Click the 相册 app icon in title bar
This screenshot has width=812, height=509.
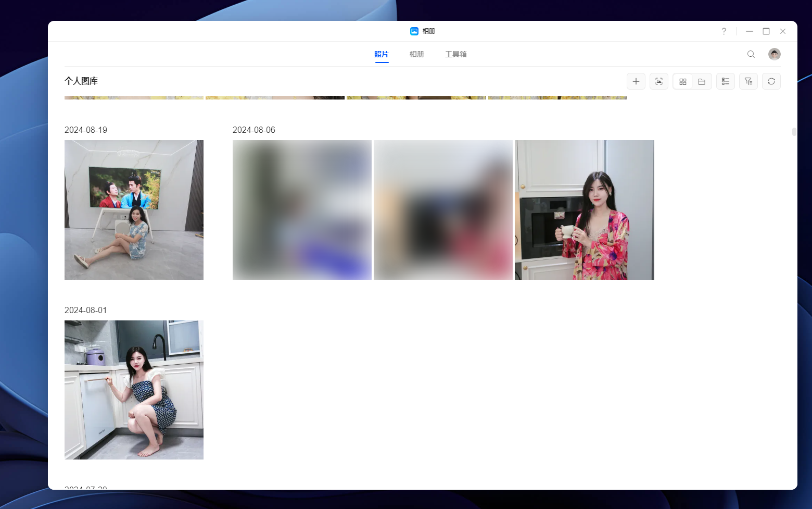[x=414, y=31]
